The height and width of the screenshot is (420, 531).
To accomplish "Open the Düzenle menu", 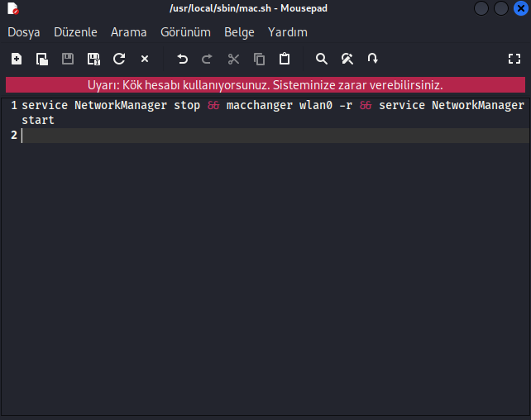I will click(75, 32).
